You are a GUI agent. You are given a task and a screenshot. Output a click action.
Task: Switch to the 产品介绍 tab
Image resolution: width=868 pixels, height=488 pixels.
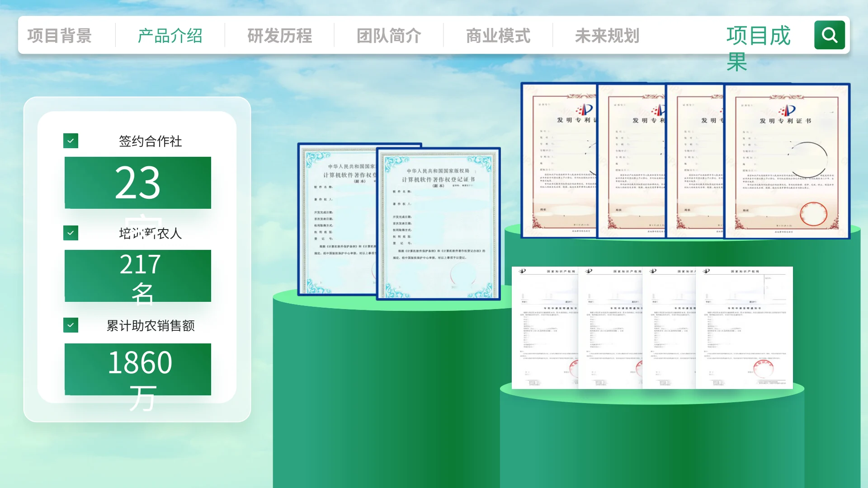[x=170, y=36]
